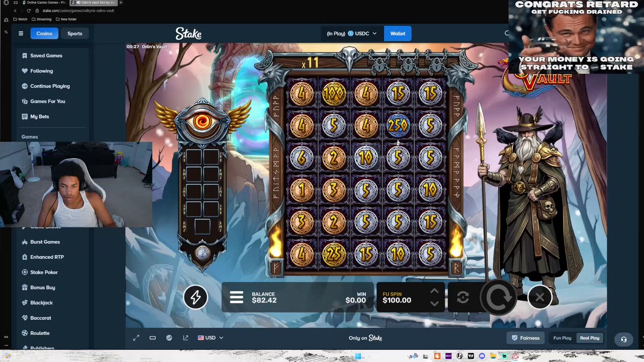Open Games For You in the sidebar

(x=43, y=101)
